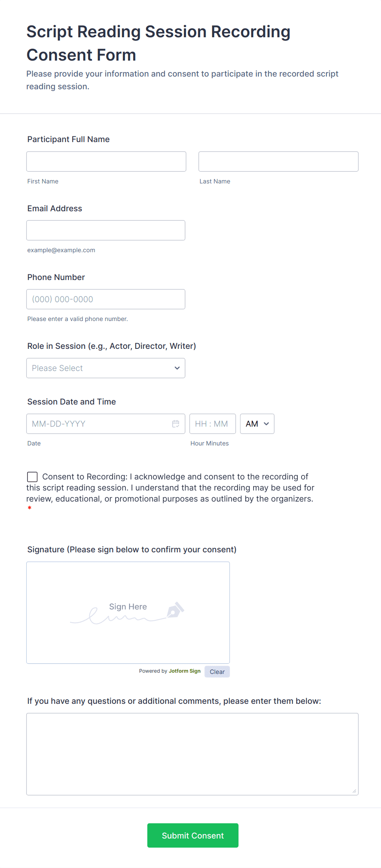Screen dimensions: 381x868
Task: Click the Phone Number field
Action: click(106, 299)
